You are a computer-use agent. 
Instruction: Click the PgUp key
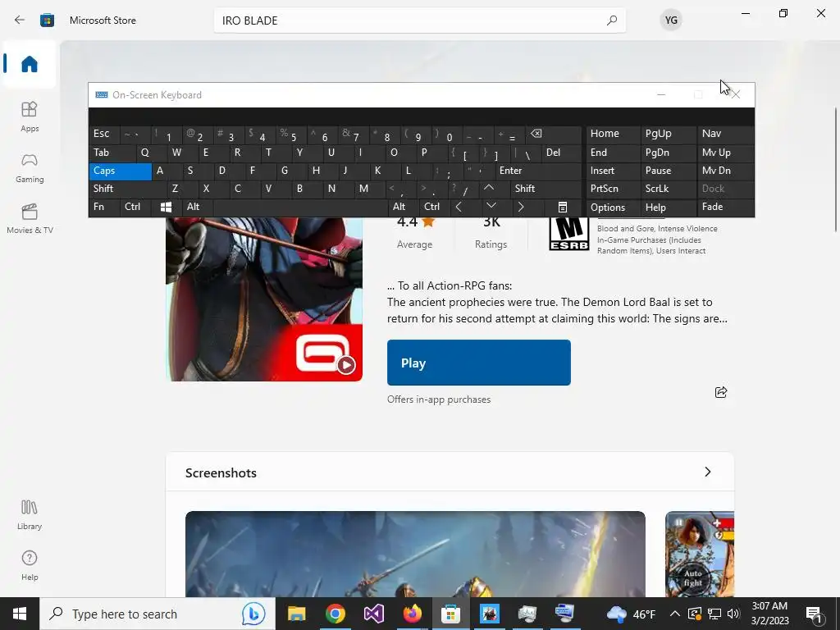[x=667, y=134]
